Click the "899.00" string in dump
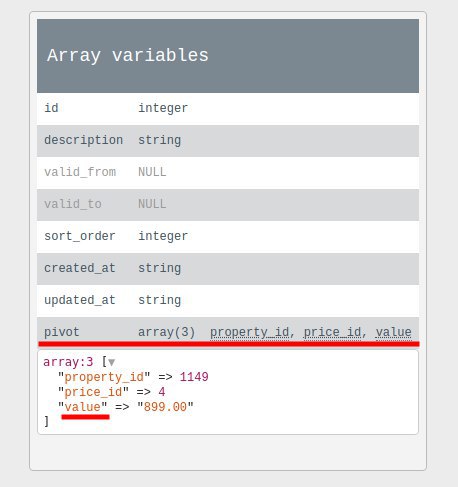Screen dimensions: 458x487 [165, 407]
